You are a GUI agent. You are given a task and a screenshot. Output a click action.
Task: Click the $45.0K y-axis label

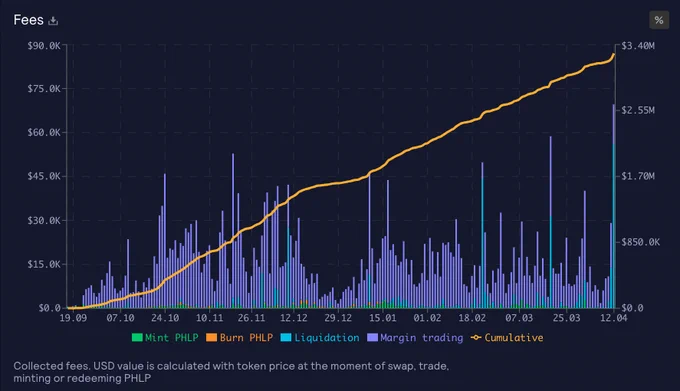pos(44,176)
